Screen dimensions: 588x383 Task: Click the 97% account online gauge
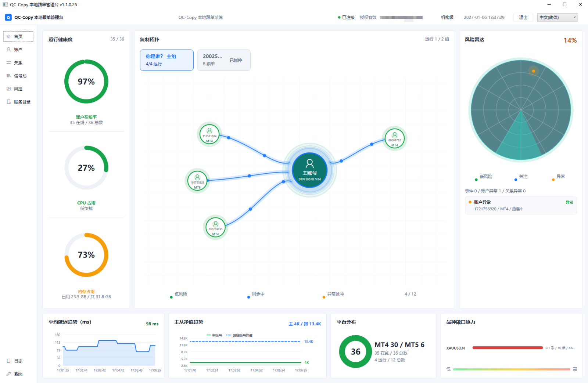86,82
